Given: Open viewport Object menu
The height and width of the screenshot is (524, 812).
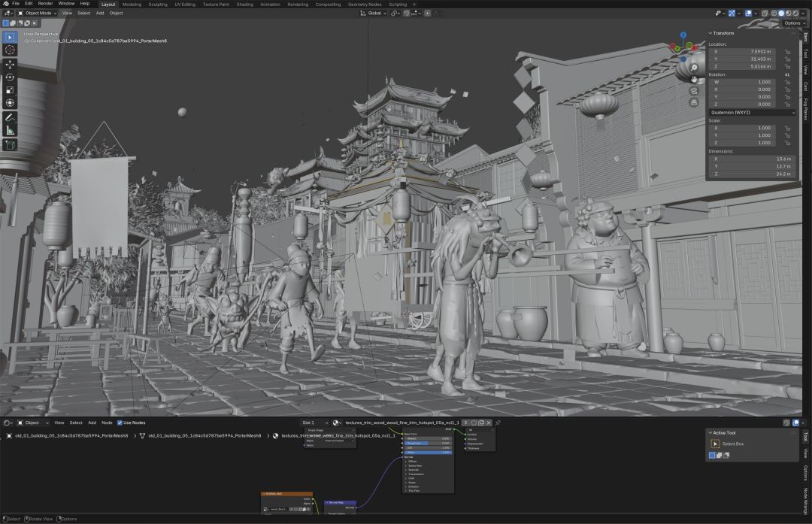Looking at the screenshot, I should [116, 14].
